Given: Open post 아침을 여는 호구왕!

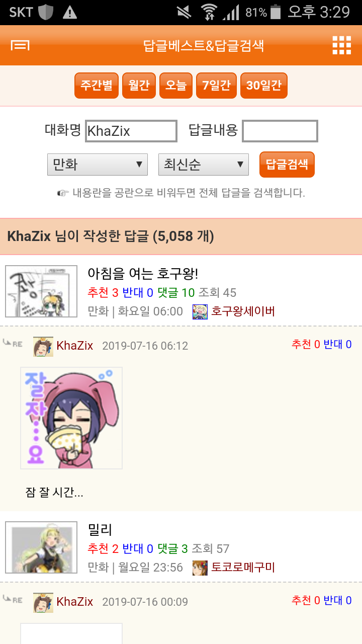Looking at the screenshot, I should [x=143, y=274].
